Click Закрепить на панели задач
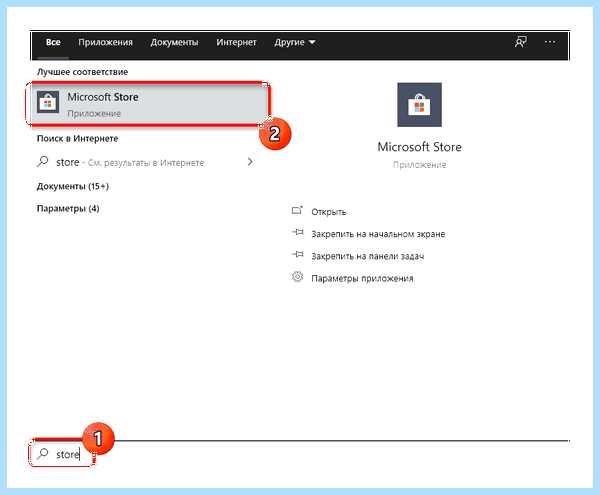The image size is (600, 495). [x=368, y=256]
